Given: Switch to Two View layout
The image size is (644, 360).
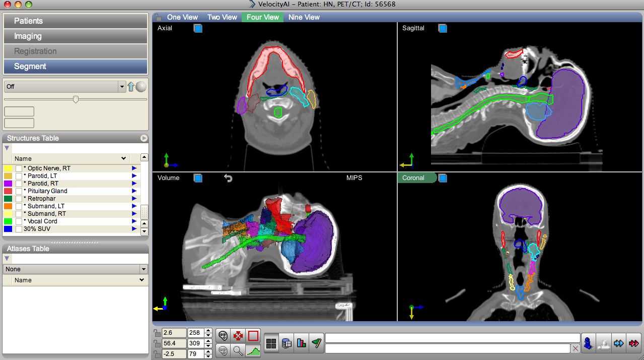Looking at the screenshot, I should click(222, 17).
